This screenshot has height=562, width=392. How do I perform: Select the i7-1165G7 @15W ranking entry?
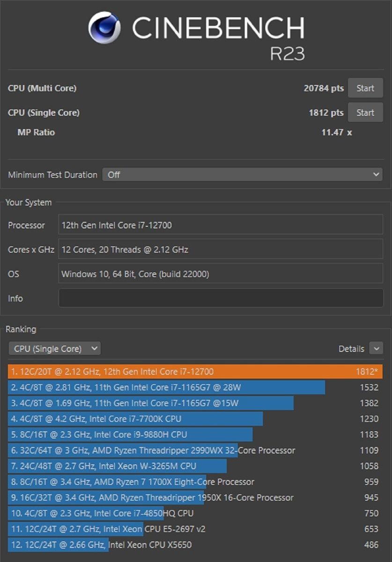[151, 403]
